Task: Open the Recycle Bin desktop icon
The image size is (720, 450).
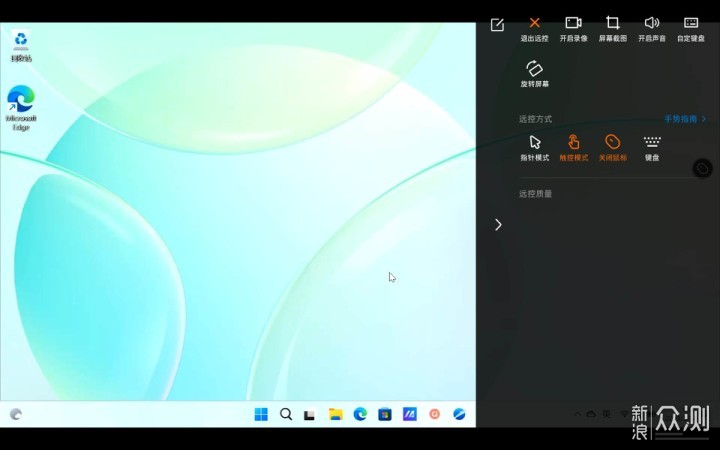Action: 21,46
